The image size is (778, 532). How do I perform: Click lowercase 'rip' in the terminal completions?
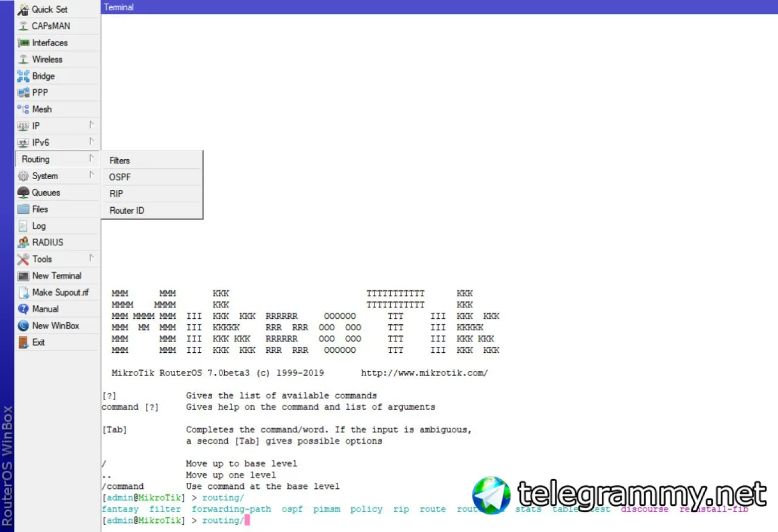point(401,510)
